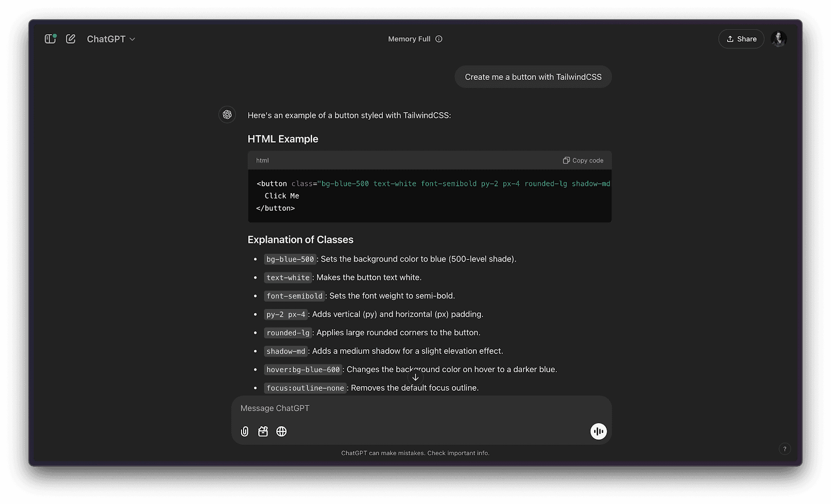Click the '</button>' closing tag in code

coord(275,208)
